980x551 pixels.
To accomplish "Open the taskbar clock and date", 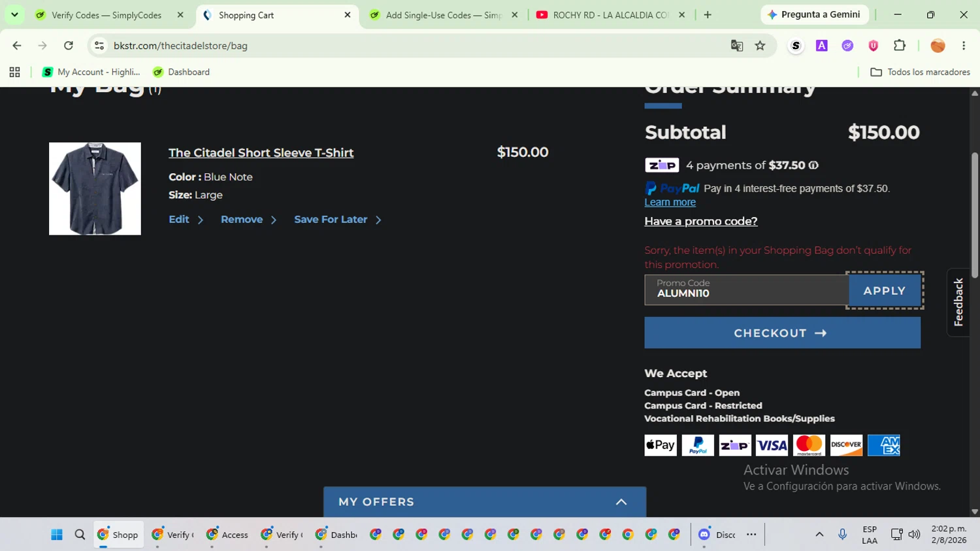I will tap(949, 535).
